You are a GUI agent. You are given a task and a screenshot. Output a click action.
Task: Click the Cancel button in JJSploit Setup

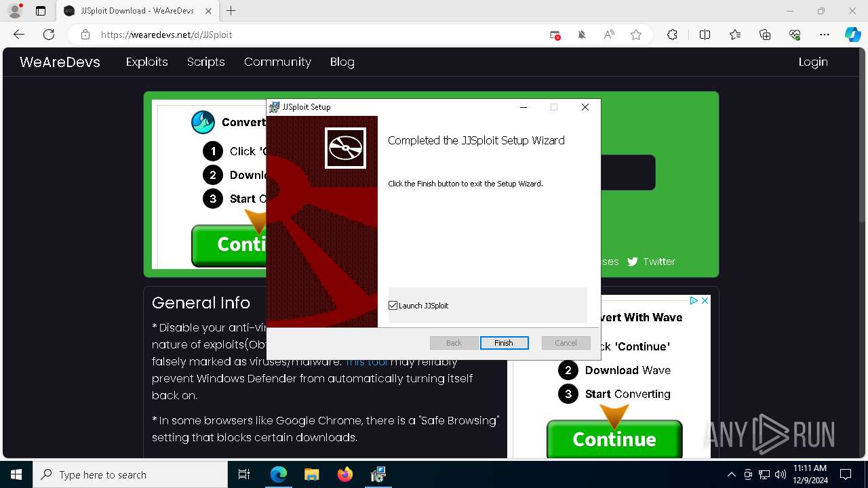point(566,343)
